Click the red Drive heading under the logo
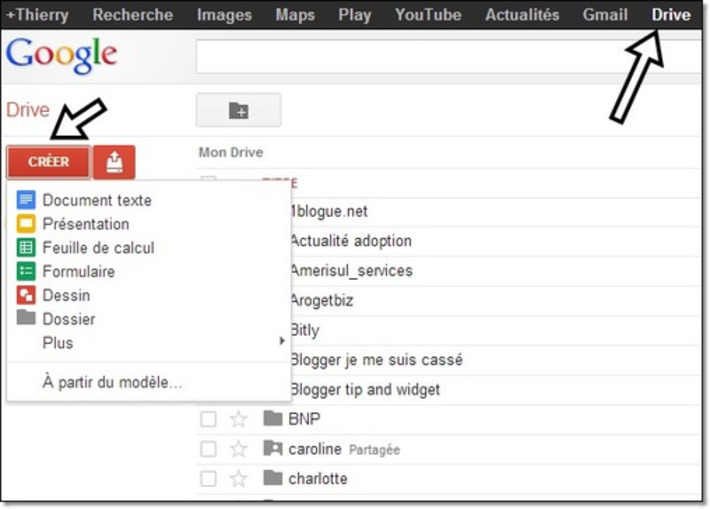The width and height of the screenshot is (710, 509). pyautogui.click(x=28, y=110)
